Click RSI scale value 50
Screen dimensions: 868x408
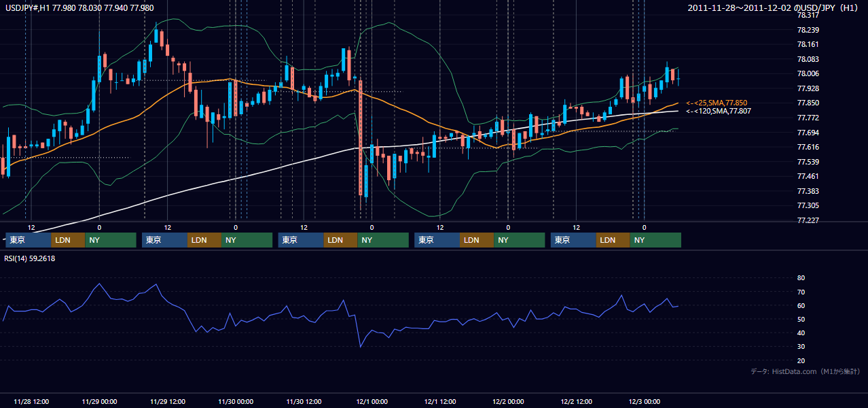point(801,319)
